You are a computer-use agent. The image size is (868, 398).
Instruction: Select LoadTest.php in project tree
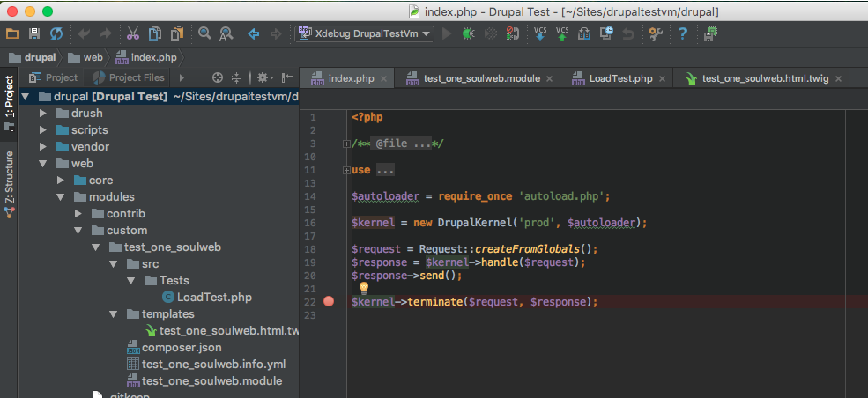(207, 298)
